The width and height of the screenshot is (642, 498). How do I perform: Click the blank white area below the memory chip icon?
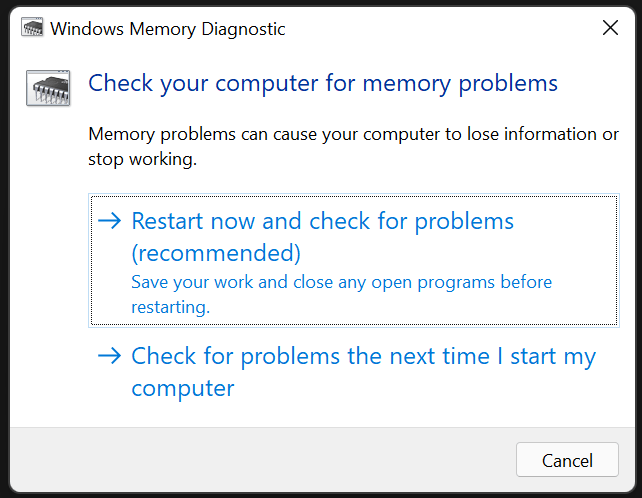pyautogui.click(x=46, y=250)
